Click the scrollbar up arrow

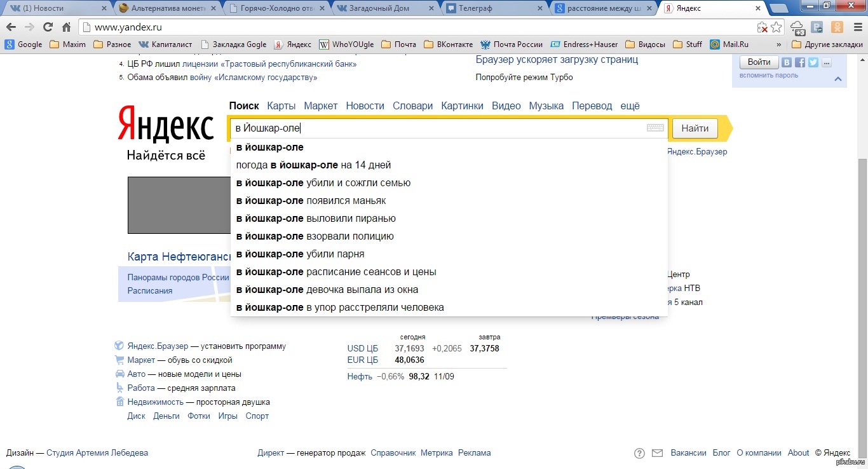pyautogui.click(x=862, y=59)
